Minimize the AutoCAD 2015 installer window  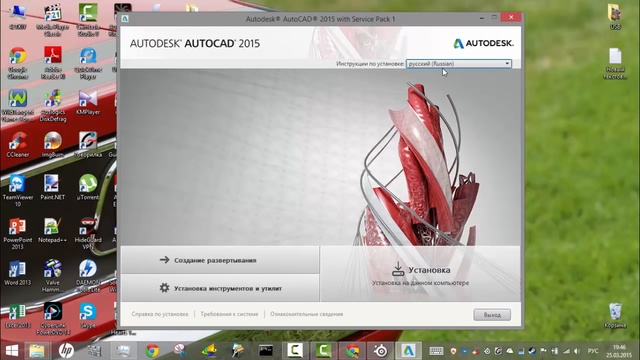click(482, 18)
